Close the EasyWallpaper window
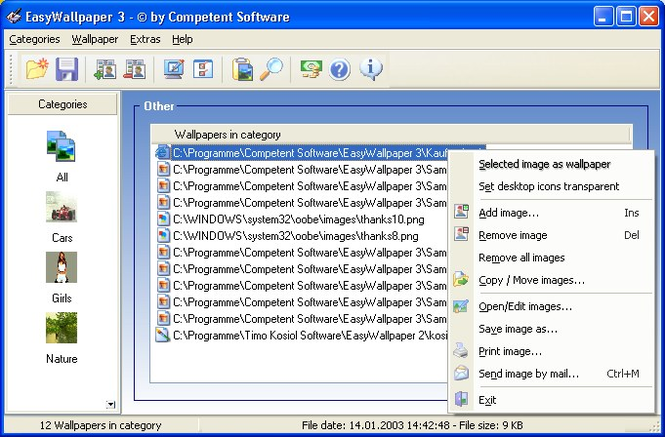The width and height of the screenshot is (665, 437). tap(649, 17)
